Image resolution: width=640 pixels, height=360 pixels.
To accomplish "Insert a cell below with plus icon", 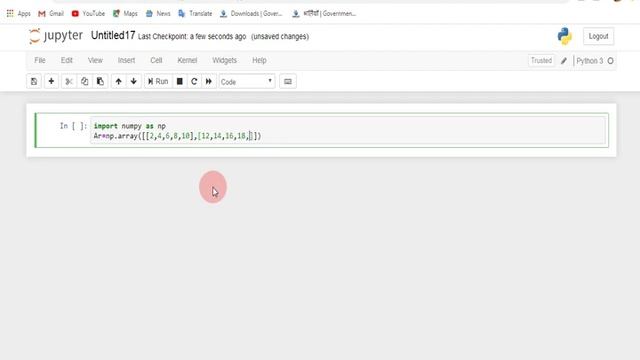I will point(51,82).
